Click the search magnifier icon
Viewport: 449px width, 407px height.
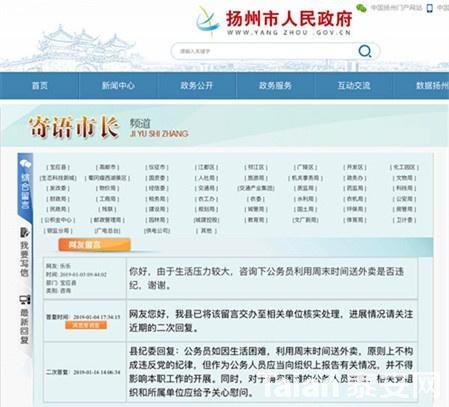tap(365, 51)
